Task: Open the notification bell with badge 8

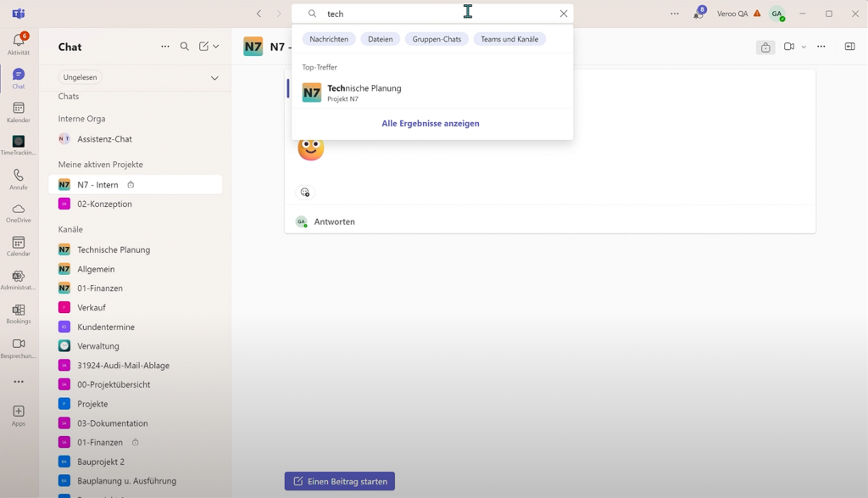Action: pos(698,14)
